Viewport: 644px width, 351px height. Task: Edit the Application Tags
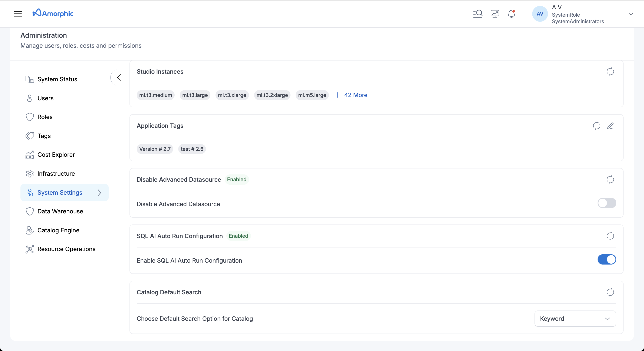click(611, 126)
